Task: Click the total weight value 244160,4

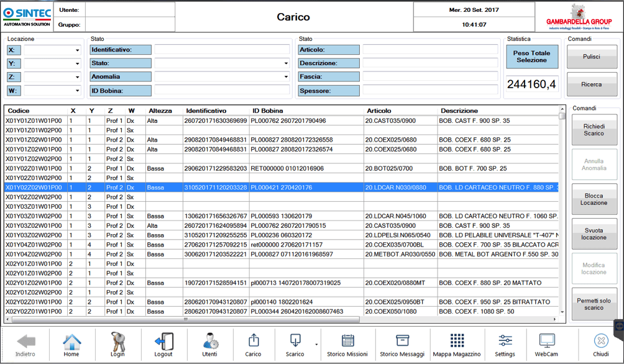Action: pyautogui.click(x=531, y=84)
